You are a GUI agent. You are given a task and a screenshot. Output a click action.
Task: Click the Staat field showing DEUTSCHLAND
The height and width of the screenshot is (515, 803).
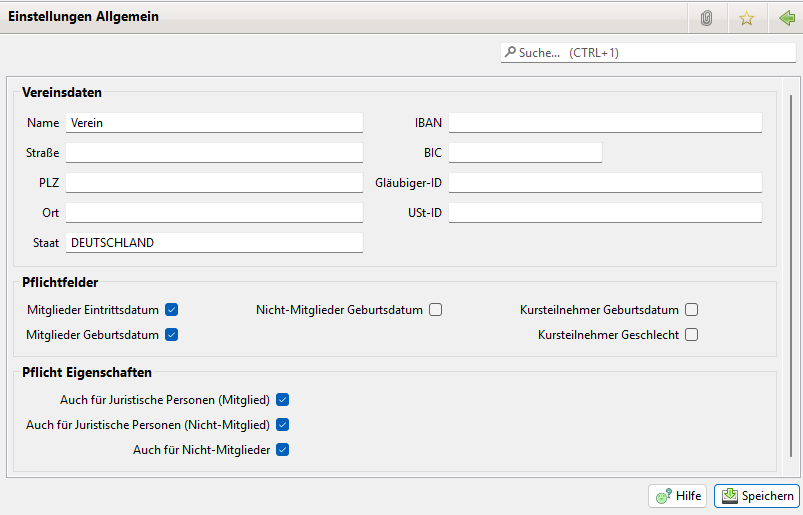point(214,242)
